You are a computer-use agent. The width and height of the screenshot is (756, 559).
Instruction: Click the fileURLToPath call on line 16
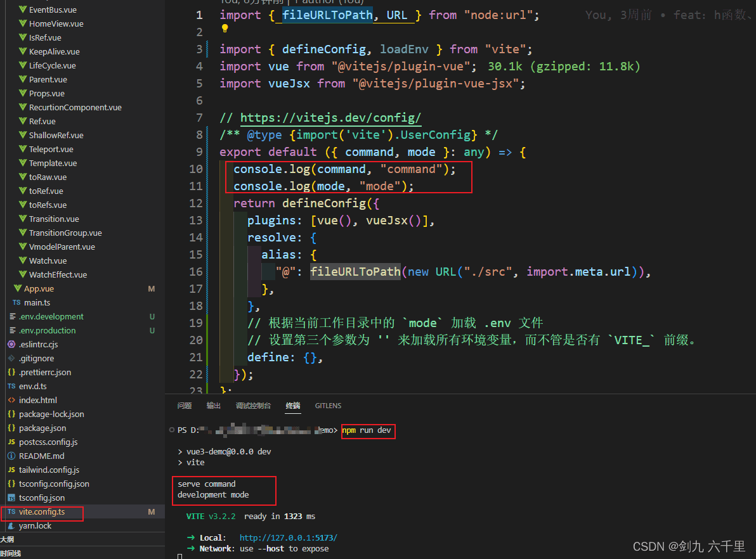pos(355,272)
